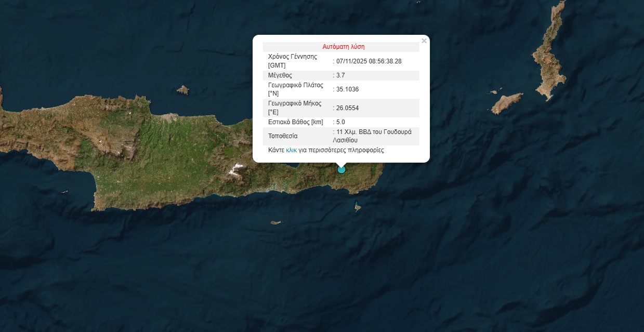This screenshot has width=644, height=332.
Task: Click the 'Τοποθεσία' row label
Action: pos(283,136)
